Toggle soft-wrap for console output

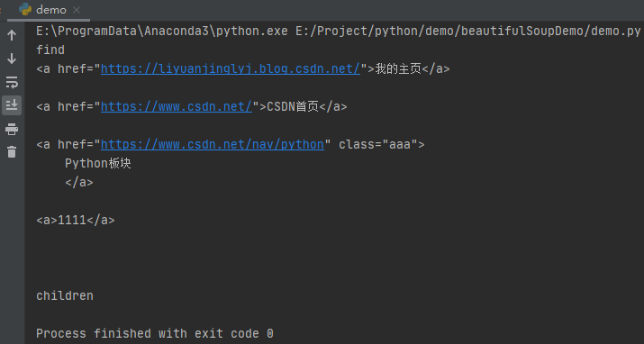(12, 82)
